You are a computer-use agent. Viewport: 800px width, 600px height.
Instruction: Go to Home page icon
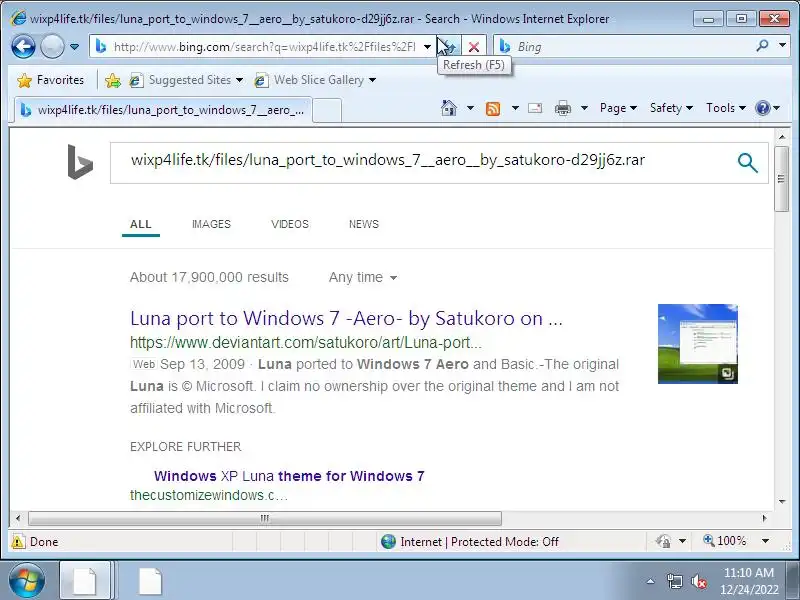coord(449,108)
